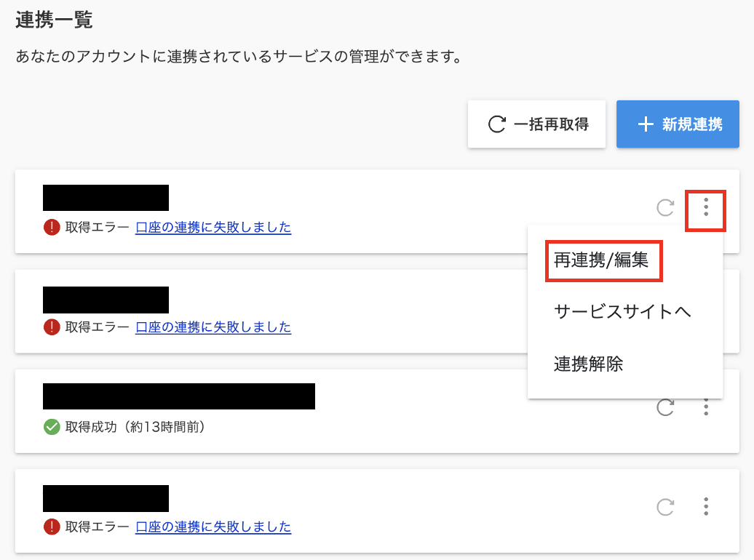754x560 pixels.
Task: Choose サービスサイトへ in the dropdown menu
Action: [622, 311]
